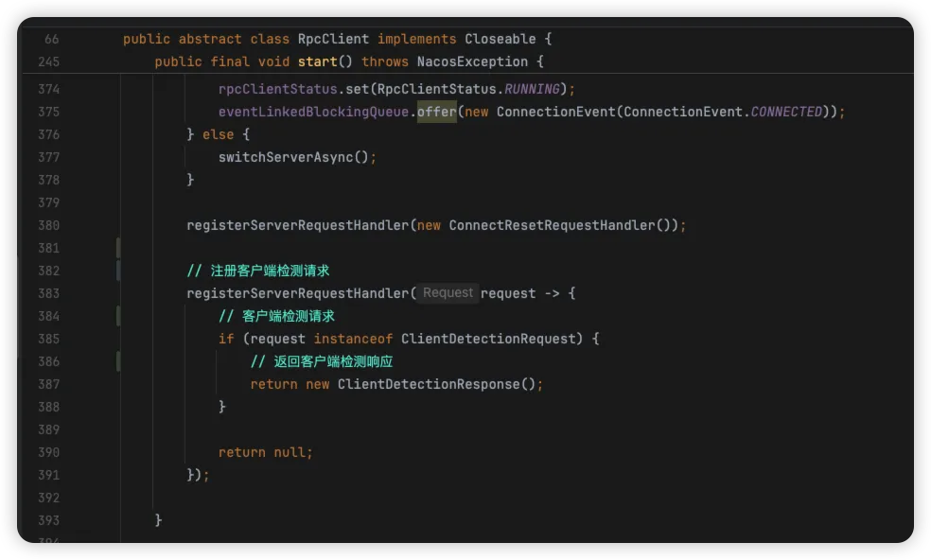
Task: Click the change marker beside line 382
Action: tap(118, 271)
